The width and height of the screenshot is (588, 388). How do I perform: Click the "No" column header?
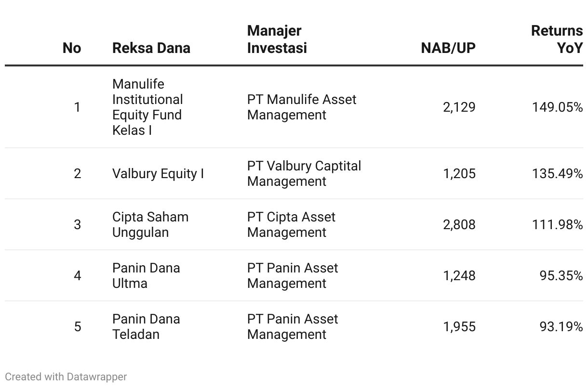(72, 48)
